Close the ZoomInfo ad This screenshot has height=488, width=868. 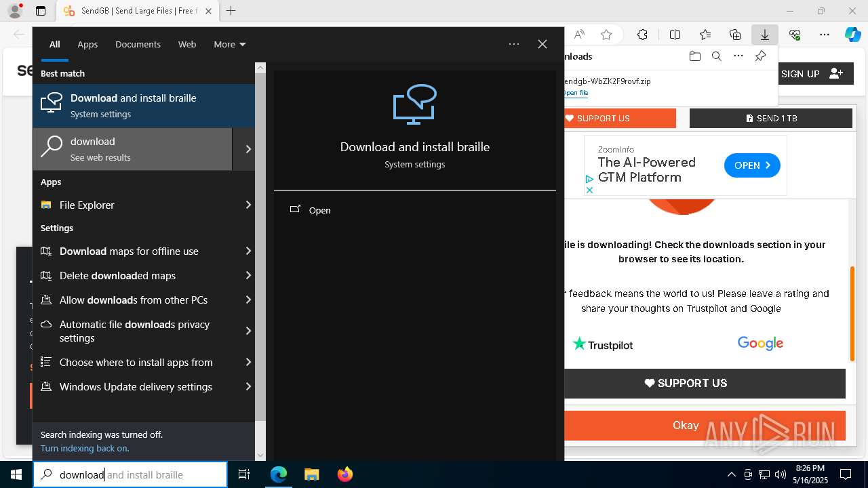tap(589, 190)
